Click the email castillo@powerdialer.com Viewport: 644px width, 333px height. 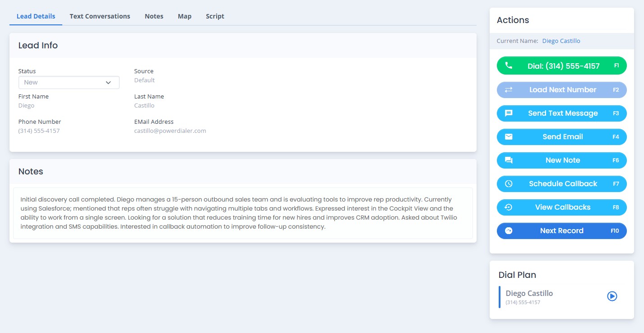click(170, 131)
